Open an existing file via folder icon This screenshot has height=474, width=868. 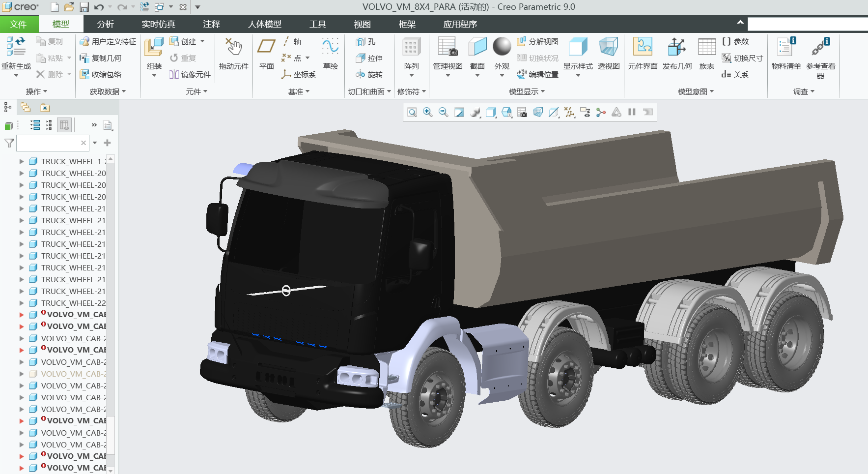point(69,7)
